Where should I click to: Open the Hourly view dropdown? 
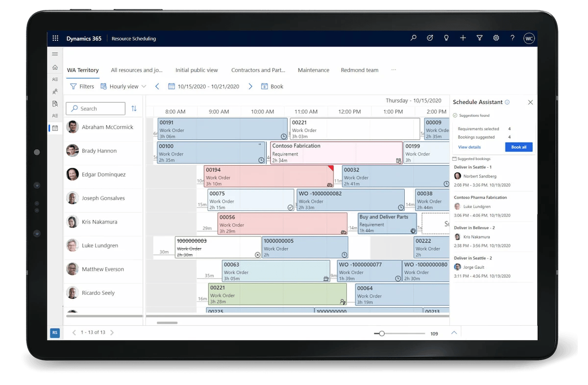pos(123,86)
